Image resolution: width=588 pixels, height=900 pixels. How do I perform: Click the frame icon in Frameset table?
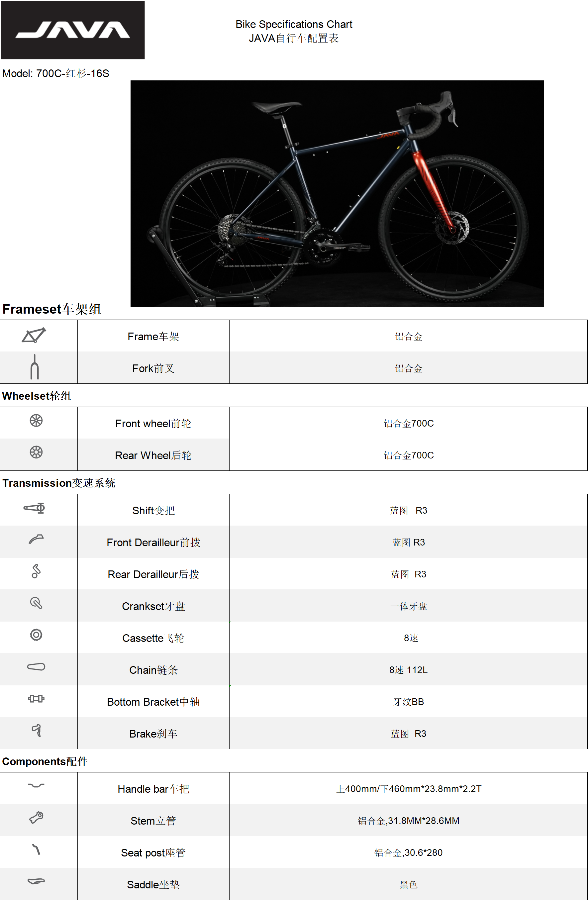(34, 336)
